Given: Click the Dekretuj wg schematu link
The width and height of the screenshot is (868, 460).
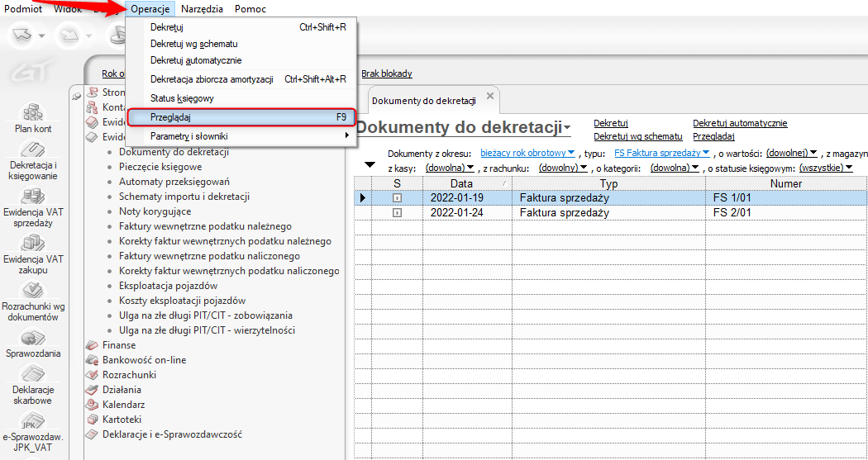Looking at the screenshot, I should 637,136.
